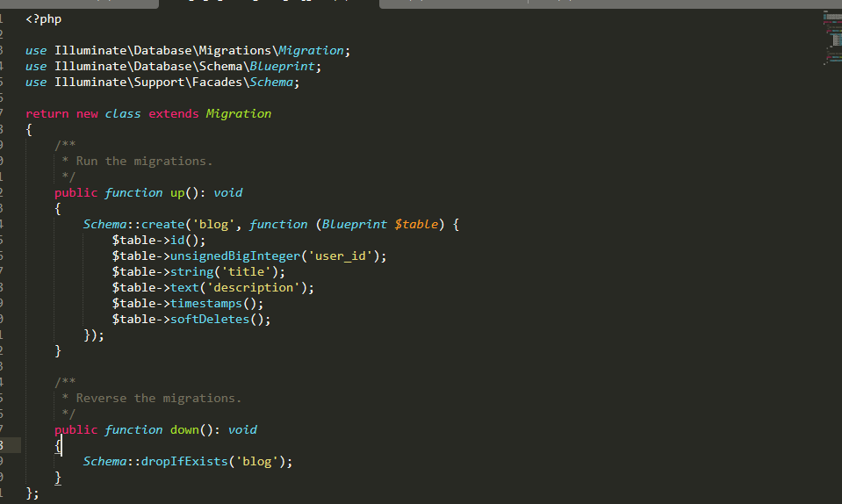
Task: Click the minimap code preview
Action: click(x=832, y=38)
